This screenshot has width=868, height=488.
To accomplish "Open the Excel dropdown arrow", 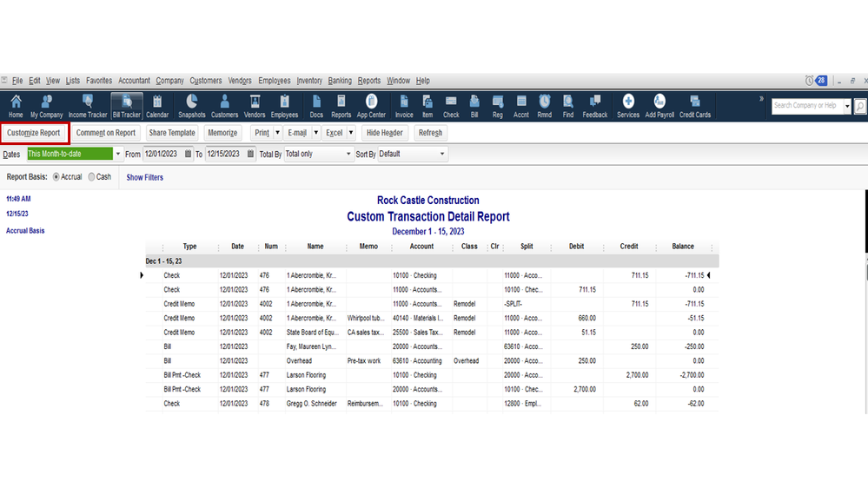I will [x=350, y=133].
